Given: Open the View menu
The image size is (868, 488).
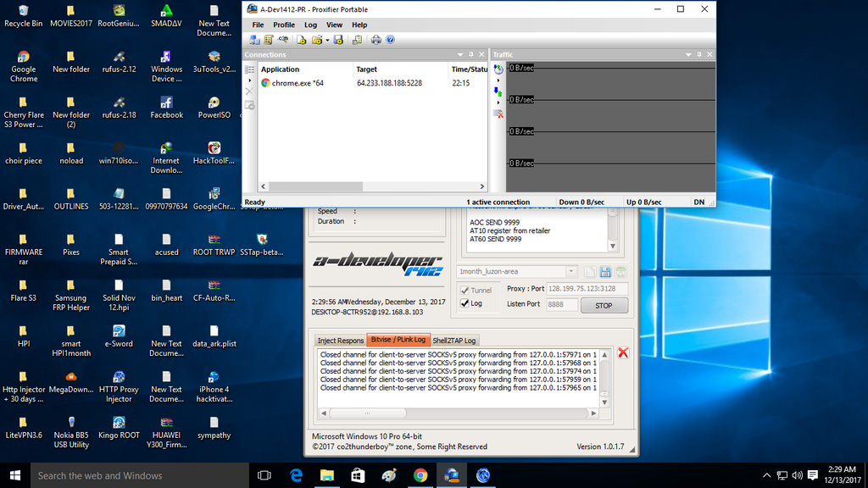Looking at the screenshot, I should click(x=334, y=25).
